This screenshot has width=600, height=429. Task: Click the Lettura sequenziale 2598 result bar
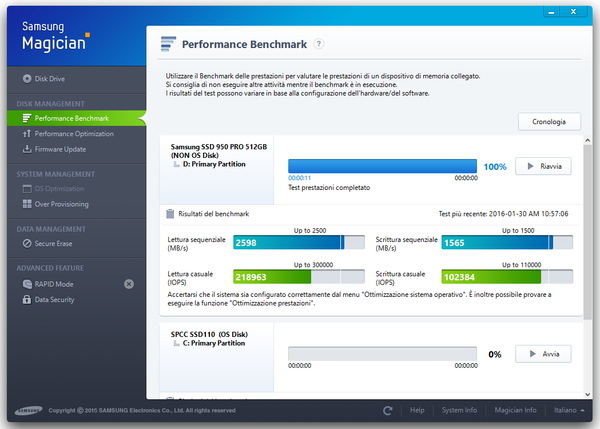[x=299, y=243]
